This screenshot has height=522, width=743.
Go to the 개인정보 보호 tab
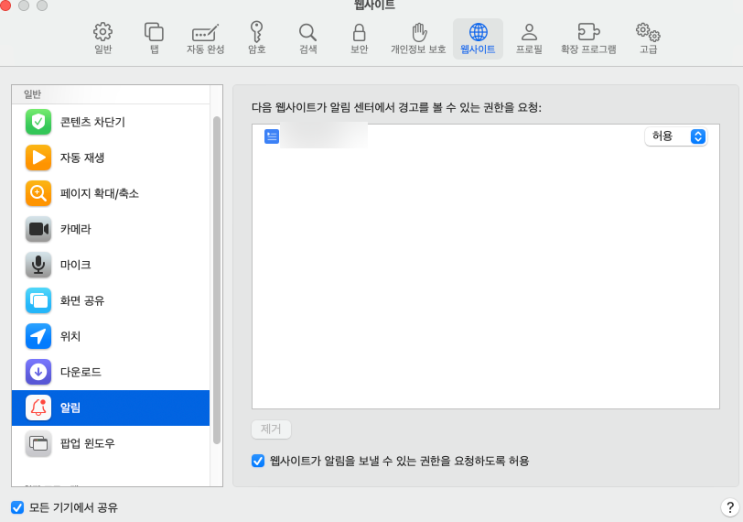[418, 39]
